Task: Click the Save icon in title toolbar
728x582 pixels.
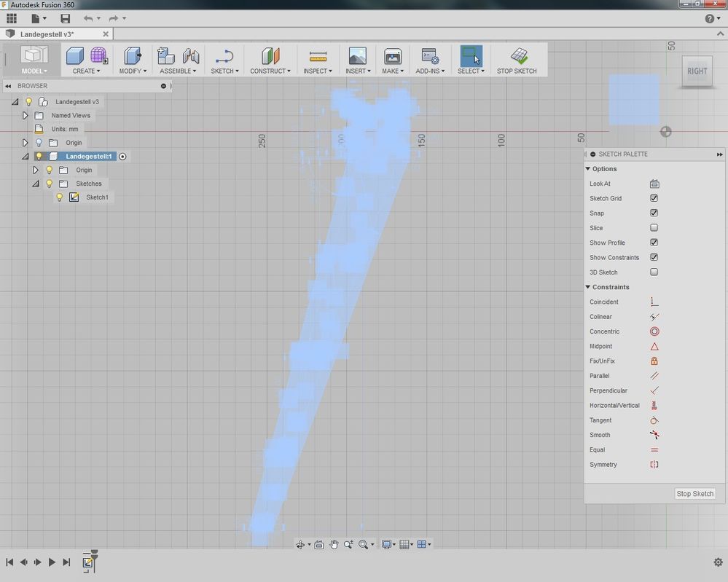Action: tap(66, 18)
